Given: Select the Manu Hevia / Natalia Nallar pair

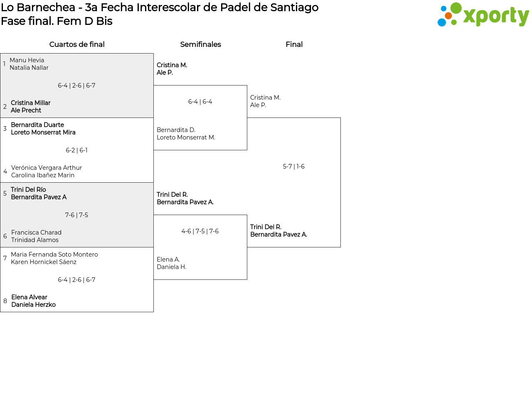Looking at the screenshot, I should click(x=29, y=64).
